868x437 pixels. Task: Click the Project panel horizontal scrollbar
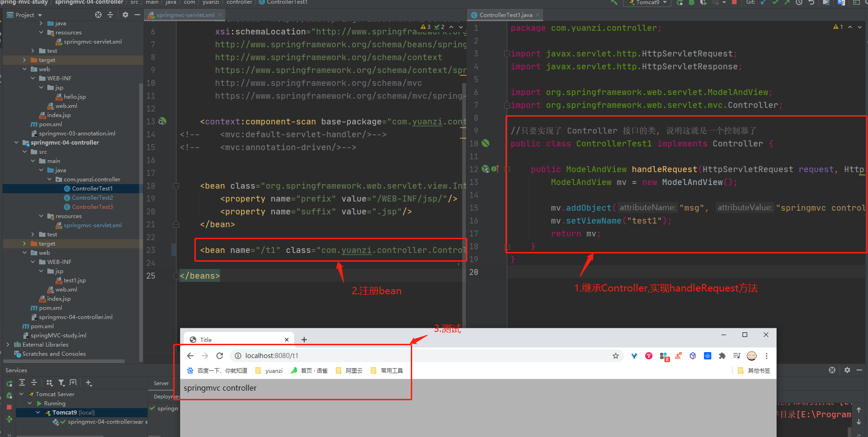pos(63,361)
